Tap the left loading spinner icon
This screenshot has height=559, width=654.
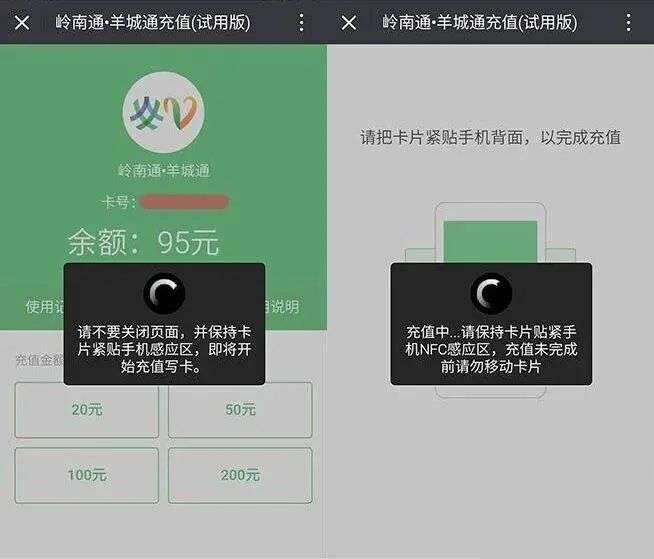(164, 293)
